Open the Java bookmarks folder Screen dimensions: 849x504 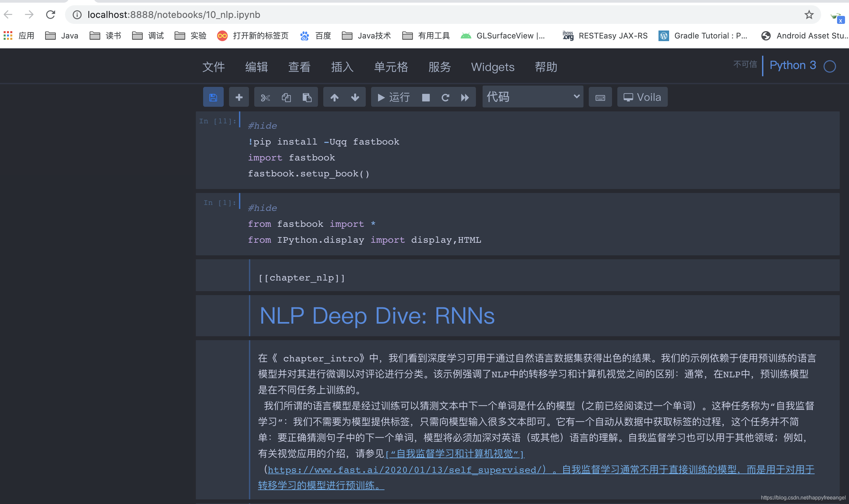(x=62, y=36)
